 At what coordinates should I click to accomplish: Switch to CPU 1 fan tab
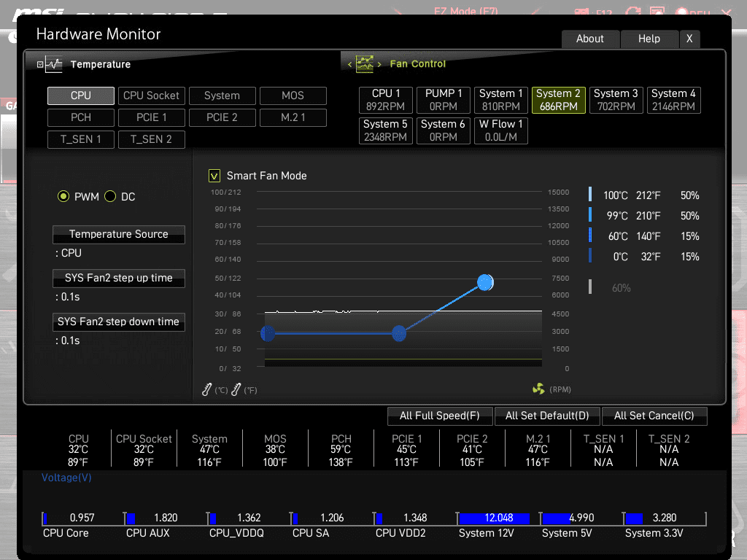385,100
